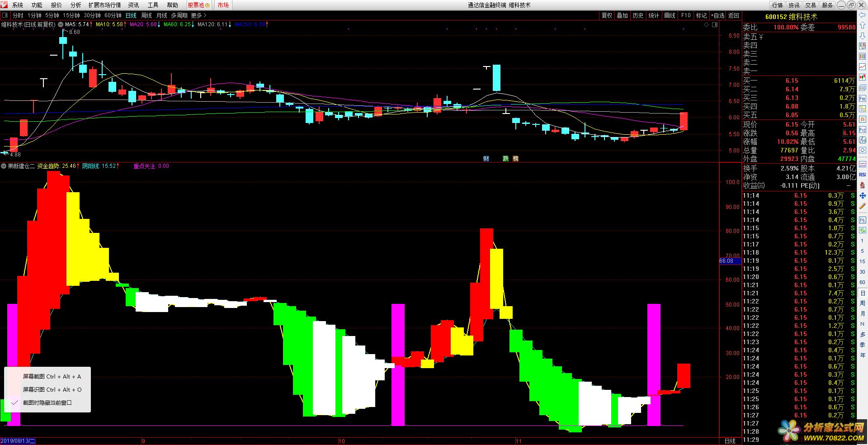Image resolution: width=868 pixels, height=445 pixels.
Task: Select 年 period in right sidebar
Action: [863, 355]
